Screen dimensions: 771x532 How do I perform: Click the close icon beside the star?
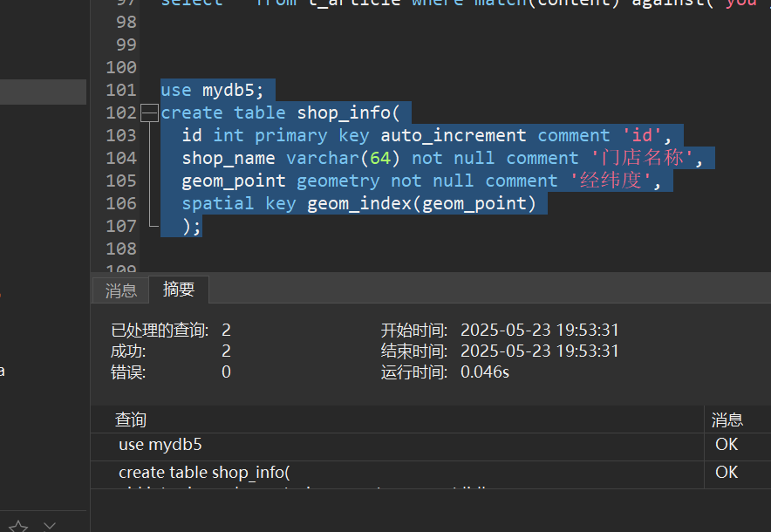tap(49, 526)
